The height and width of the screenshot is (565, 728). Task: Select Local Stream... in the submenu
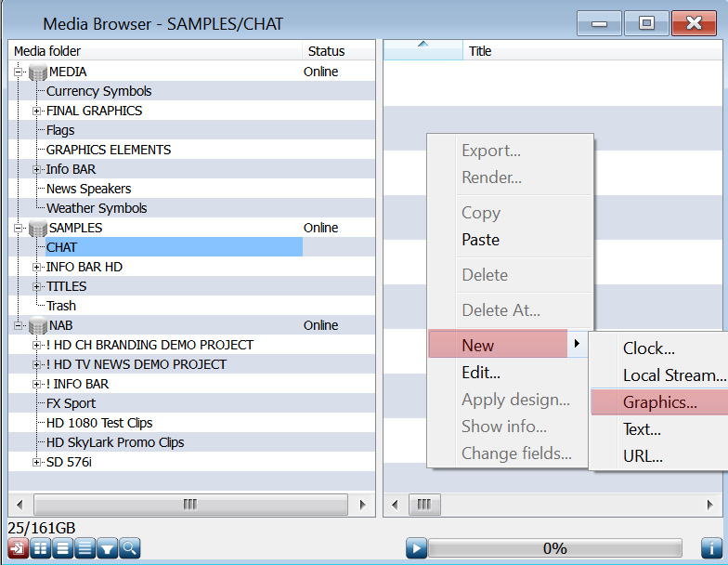[x=659, y=375]
